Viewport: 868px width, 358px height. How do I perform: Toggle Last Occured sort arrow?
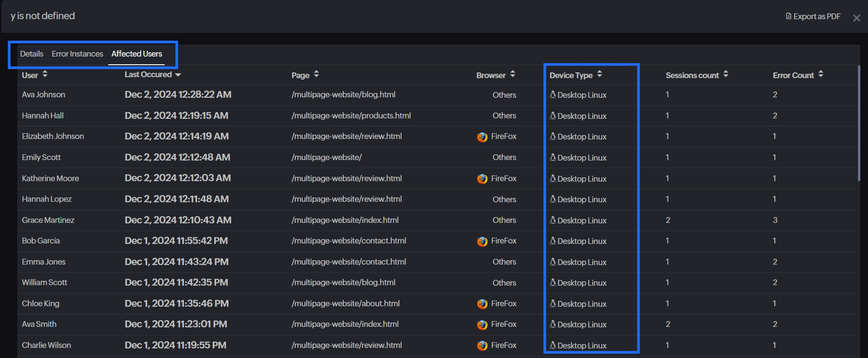click(x=178, y=75)
